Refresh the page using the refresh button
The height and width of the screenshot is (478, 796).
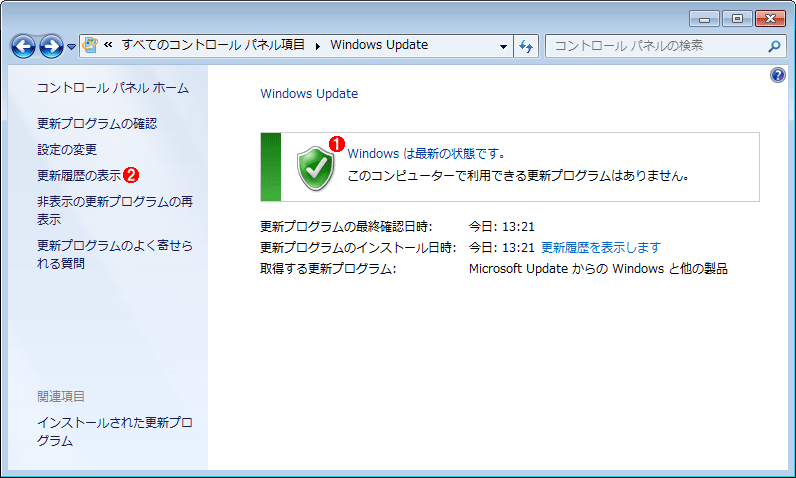tap(526, 46)
